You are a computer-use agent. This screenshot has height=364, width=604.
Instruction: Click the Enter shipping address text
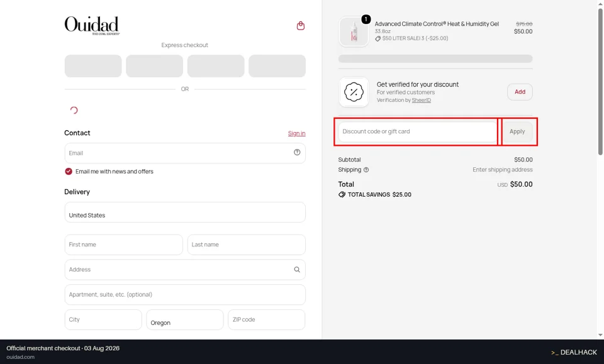click(x=502, y=170)
